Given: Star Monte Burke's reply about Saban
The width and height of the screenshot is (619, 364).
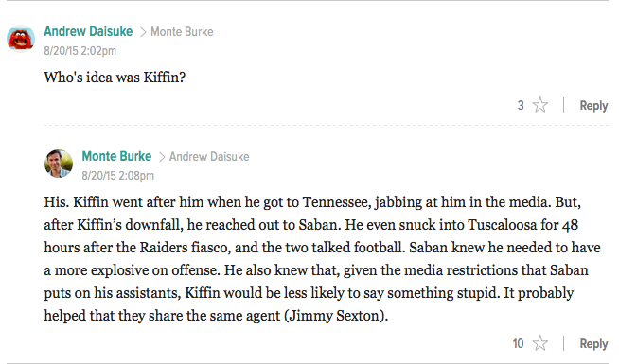Looking at the screenshot, I should tap(540, 343).
